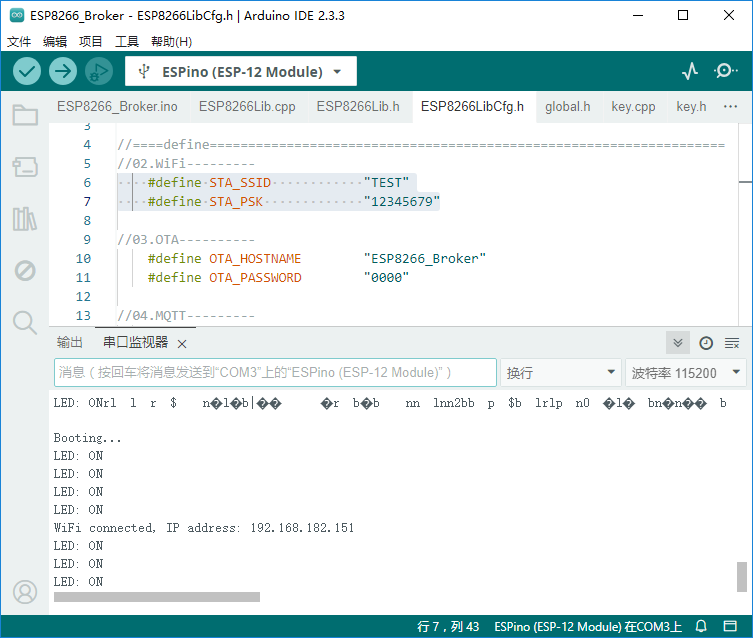Click the serial output vertical scrollbar thumb
This screenshot has width=753, height=638.
741,577
